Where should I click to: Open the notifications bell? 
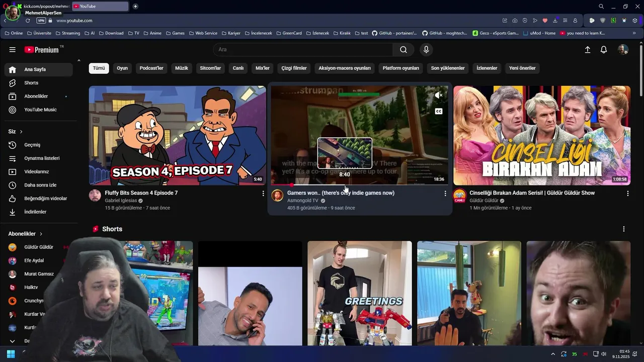604,50
